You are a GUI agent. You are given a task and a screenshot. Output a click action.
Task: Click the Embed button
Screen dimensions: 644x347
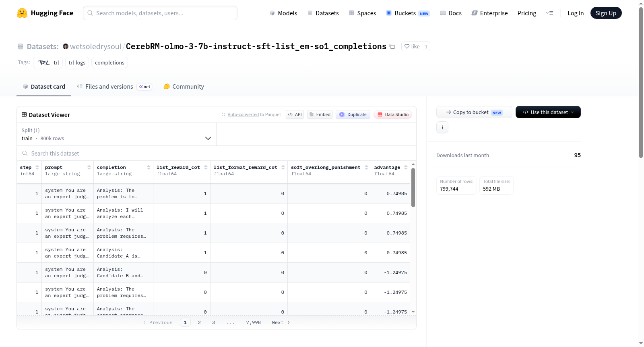[x=320, y=114]
